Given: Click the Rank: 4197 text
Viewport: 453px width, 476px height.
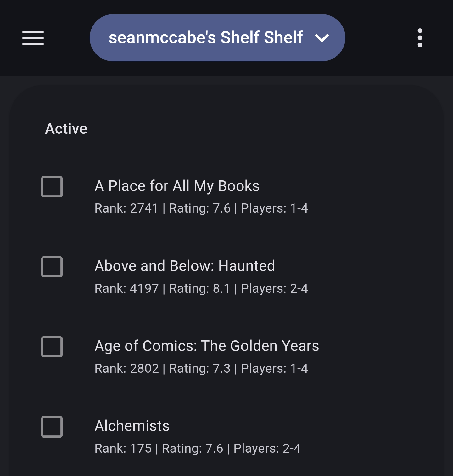Looking at the screenshot, I should (126, 288).
